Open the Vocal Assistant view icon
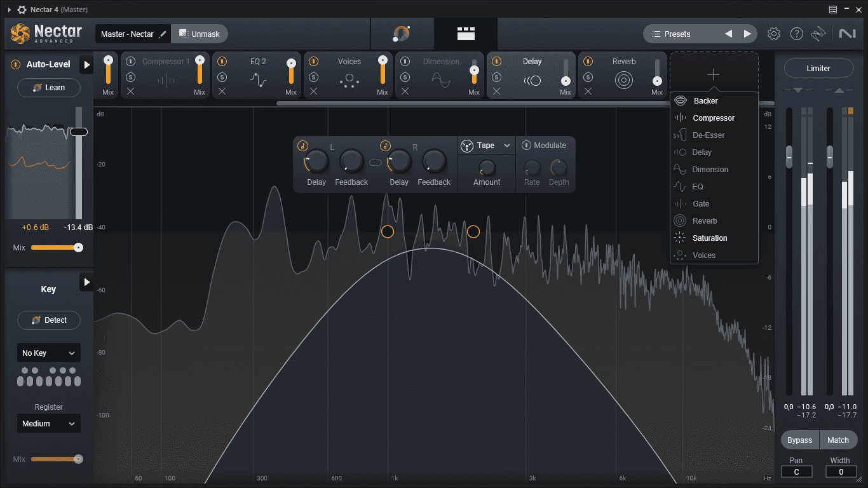Screen dimensions: 868x488 [402, 34]
